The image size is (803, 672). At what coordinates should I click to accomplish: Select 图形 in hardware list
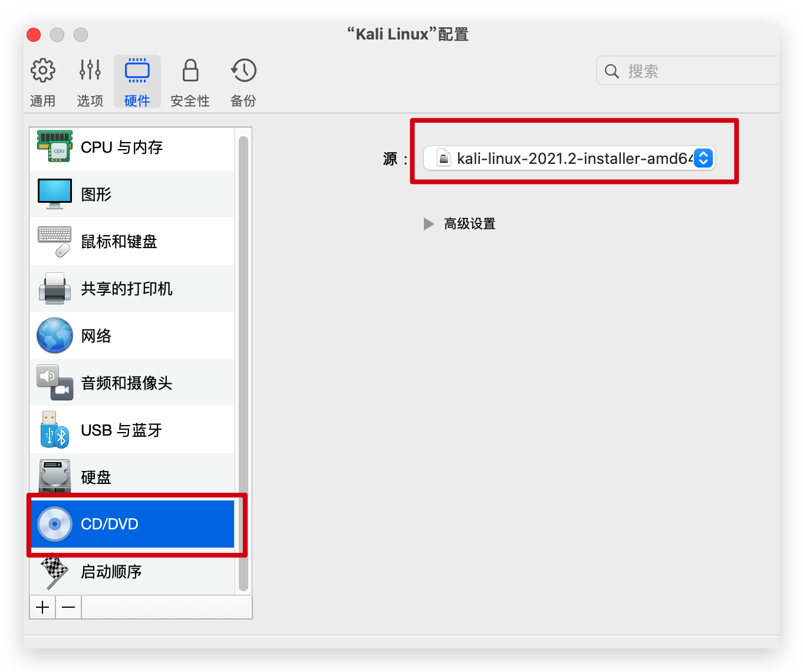132,194
